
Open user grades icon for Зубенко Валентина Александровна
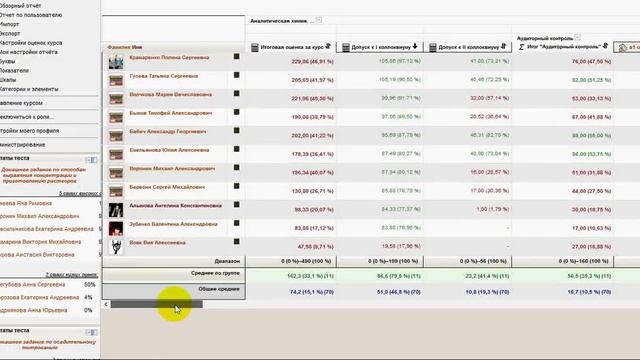[x=236, y=223]
